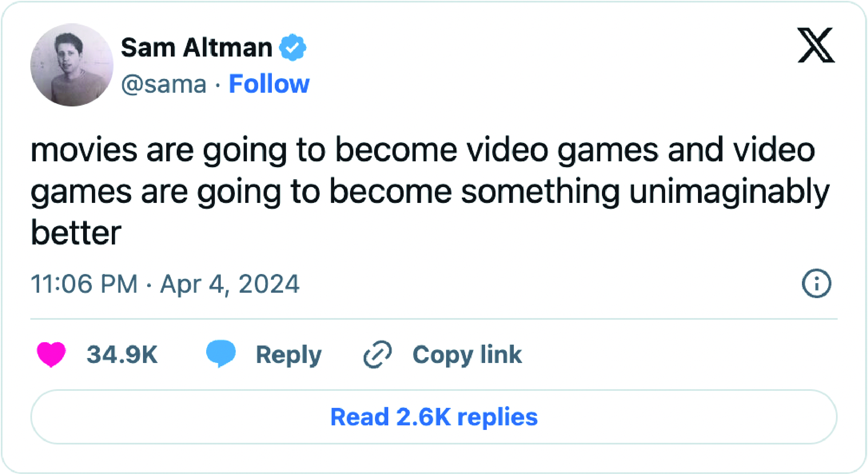This screenshot has width=868, height=474.
Task: Click the word 'unimaginably' in the tweet
Action: (730, 193)
